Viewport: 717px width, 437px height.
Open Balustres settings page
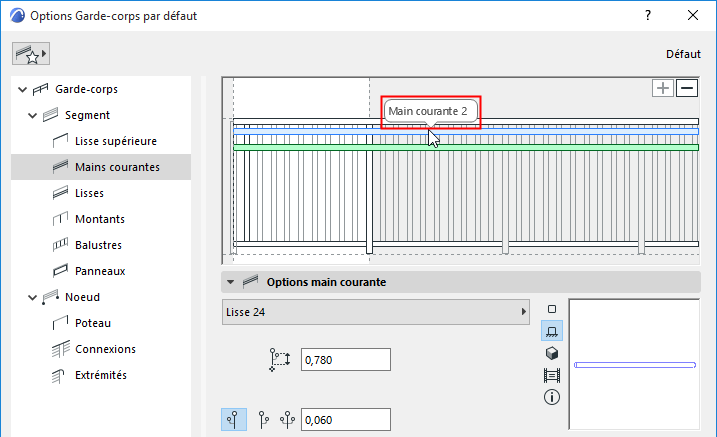(x=98, y=245)
